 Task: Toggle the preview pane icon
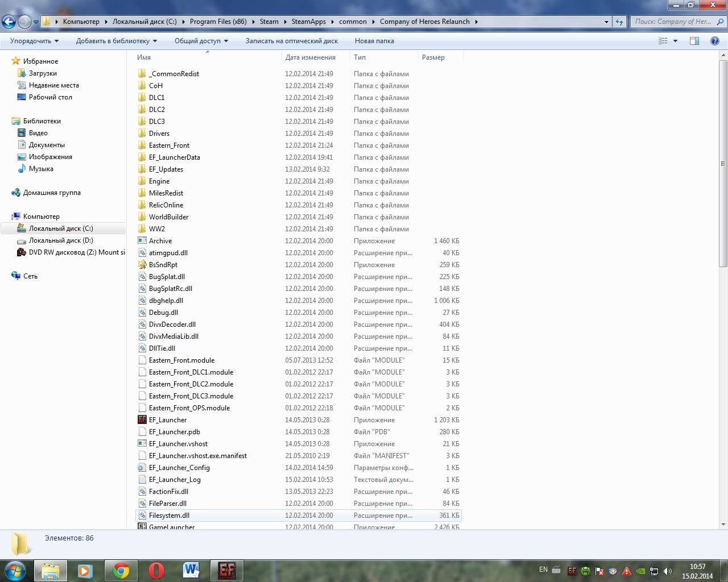coord(694,41)
